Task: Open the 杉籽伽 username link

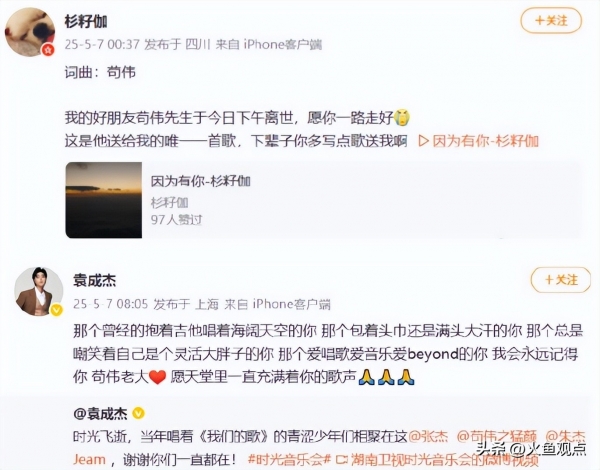Action: [86, 21]
